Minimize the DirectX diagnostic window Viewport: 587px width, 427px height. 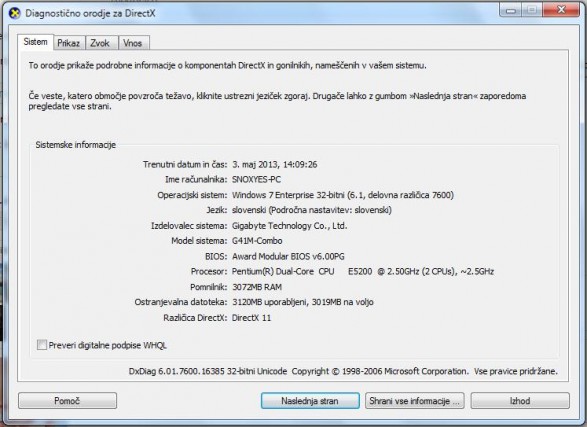pyautogui.click(x=511, y=10)
